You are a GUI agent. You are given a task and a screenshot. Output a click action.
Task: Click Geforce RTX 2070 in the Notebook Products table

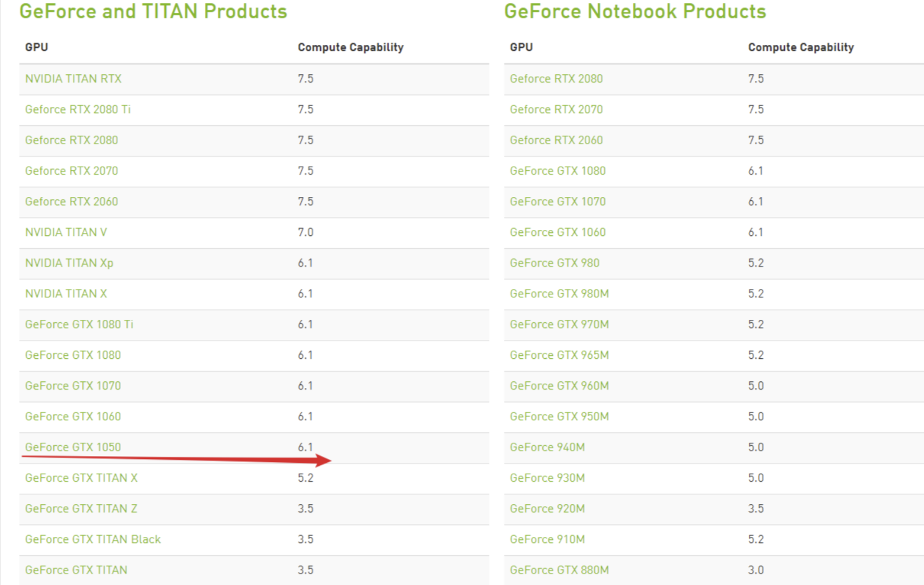click(556, 109)
